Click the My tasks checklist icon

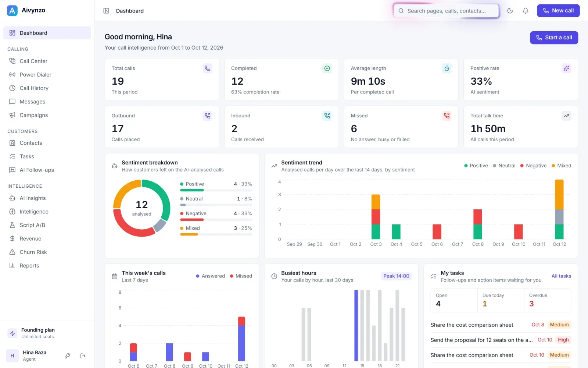tap(434, 276)
